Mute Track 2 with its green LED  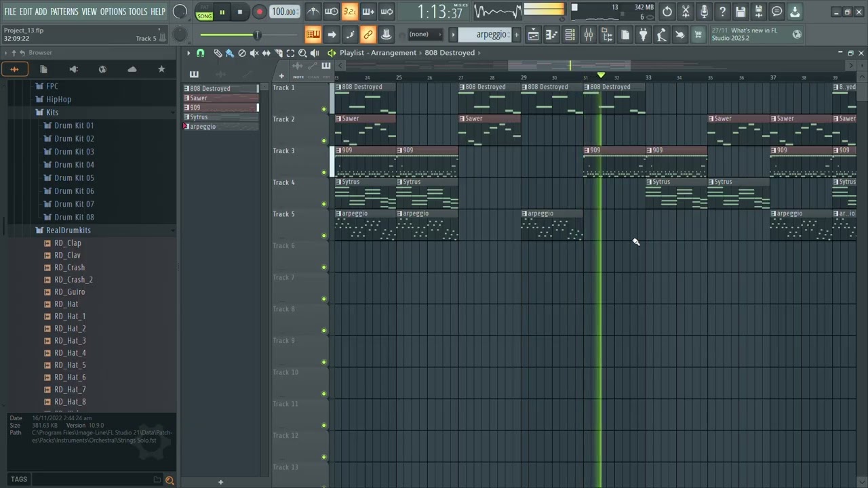pyautogui.click(x=324, y=141)
